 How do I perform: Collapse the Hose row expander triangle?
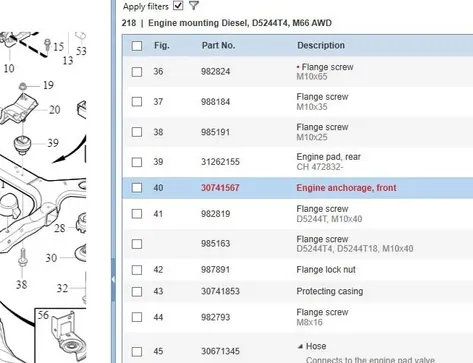[x=300, y=347]
